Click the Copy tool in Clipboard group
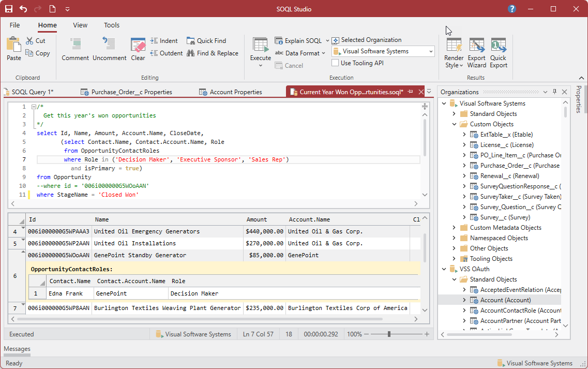Screen dimensions: 588x369 pyautogui.click(x=38, y=53)
